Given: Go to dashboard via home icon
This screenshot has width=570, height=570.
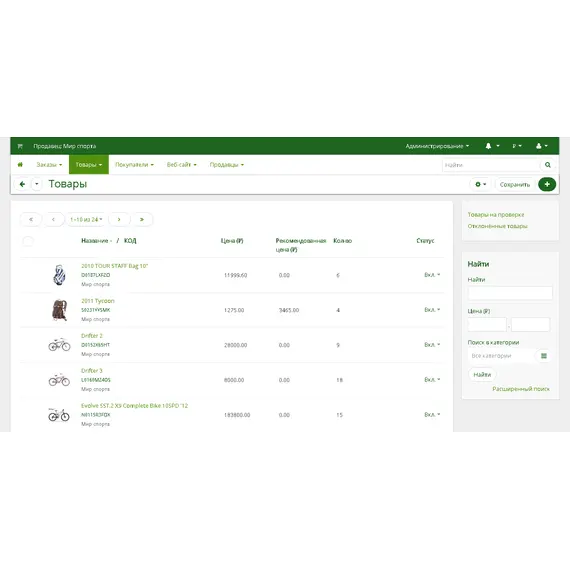Looking at the screenshot, I should pyautogui.click(x=20, y=165).
